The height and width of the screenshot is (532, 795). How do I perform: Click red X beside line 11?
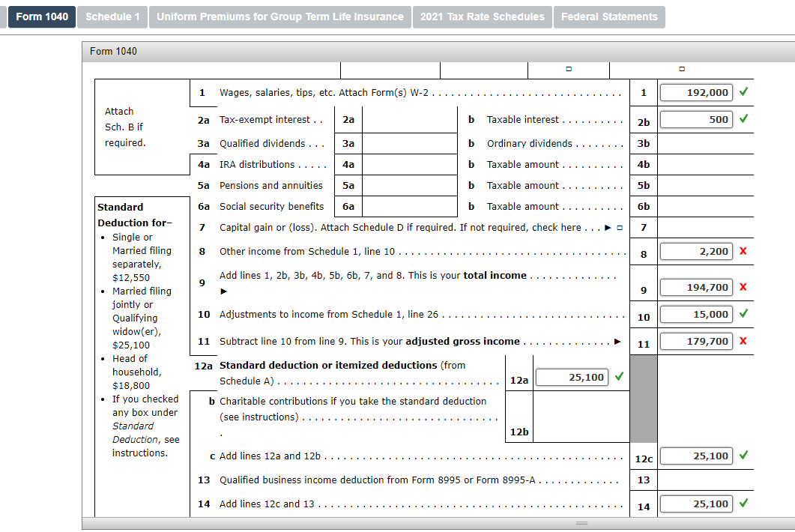click(743, 341)
